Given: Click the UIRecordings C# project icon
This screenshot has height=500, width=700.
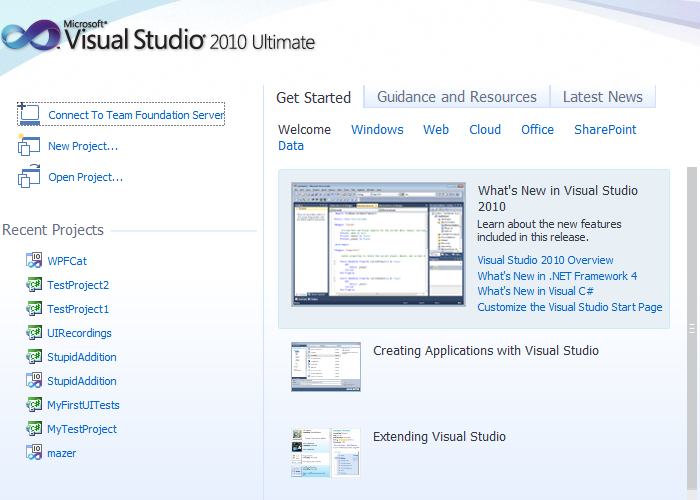Looking at the screenshot, I should click(x=34, y=333).
